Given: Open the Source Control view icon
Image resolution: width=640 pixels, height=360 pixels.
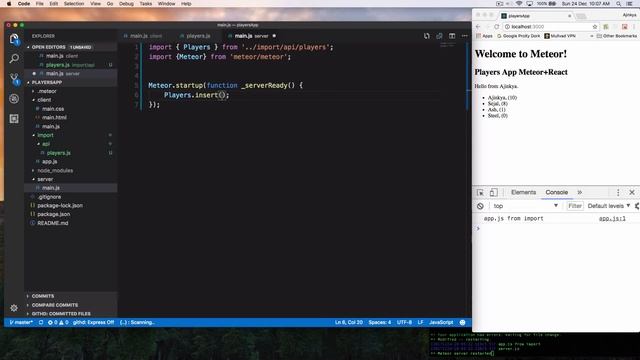Looking at the screenshot, I should tap(14, 79).
